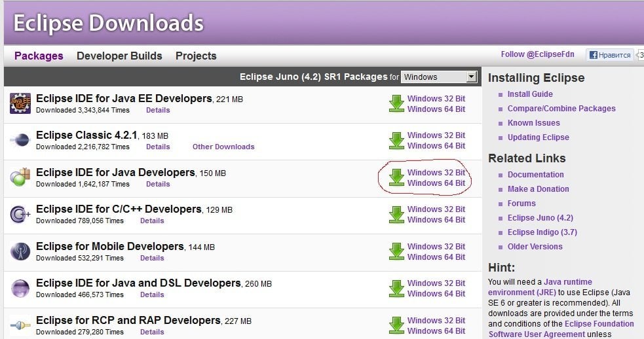Download Java and DSL Windows 64 Bit
Image resolution: width=644 pixels, height=339 pixels.
pyautogui.click(x=436, y=294)
